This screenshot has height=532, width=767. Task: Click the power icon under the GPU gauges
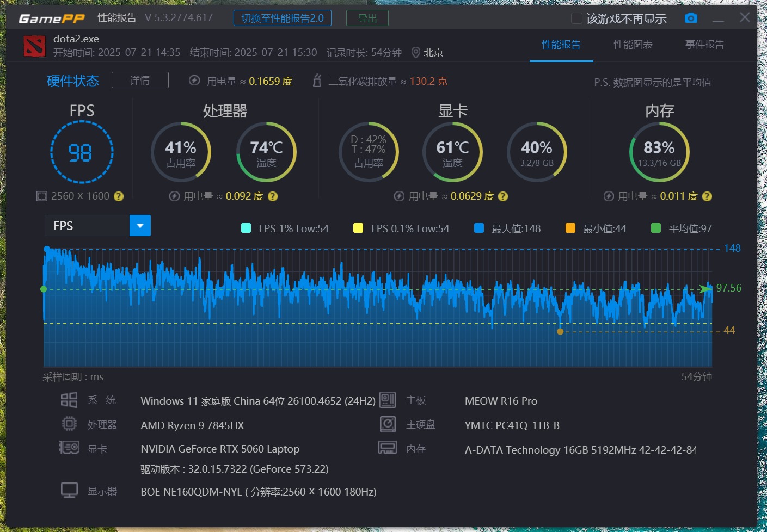(x=399, y=196)
